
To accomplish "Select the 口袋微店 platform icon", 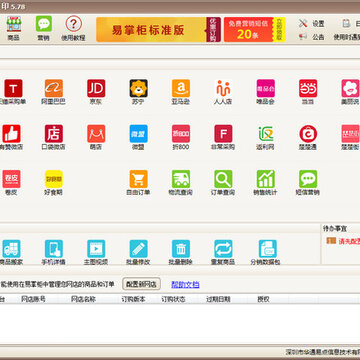I will pos(54,134).
